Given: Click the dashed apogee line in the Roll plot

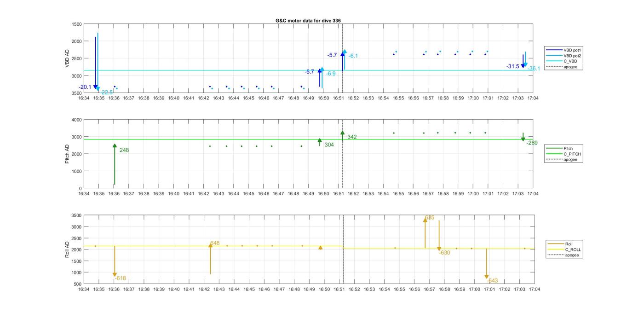Looking at the screenshot, I should pyautogui.click(x=344, y=249).
